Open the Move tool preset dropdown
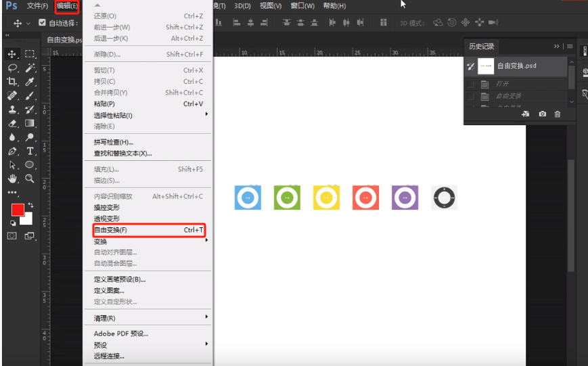588x366 pixels. (x=28, y=23)
